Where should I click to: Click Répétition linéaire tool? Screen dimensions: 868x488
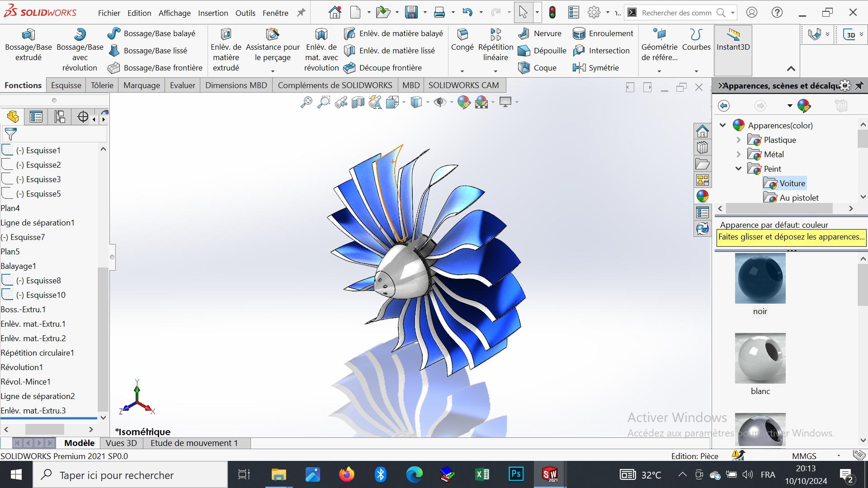(x=495, y=45)
